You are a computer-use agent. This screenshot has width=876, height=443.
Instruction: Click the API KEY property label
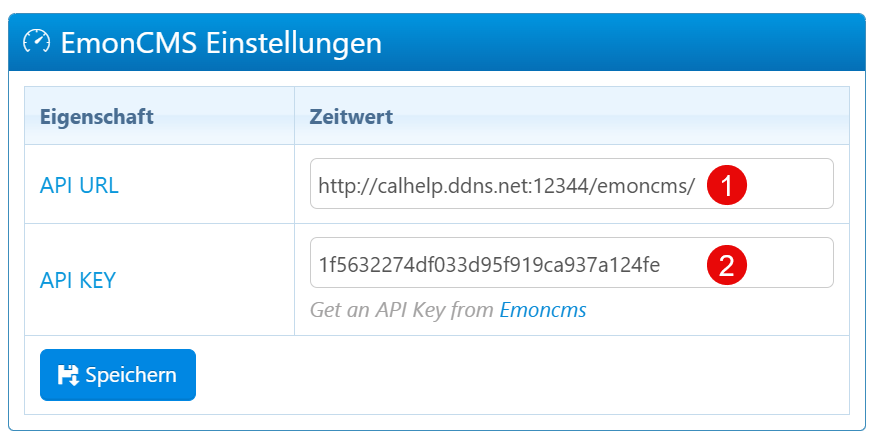tap(78, 280)
